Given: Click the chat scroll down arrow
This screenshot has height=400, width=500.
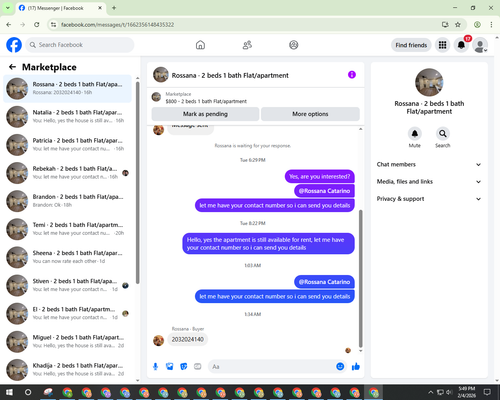Looking at the screenshot, I should 360,351.
